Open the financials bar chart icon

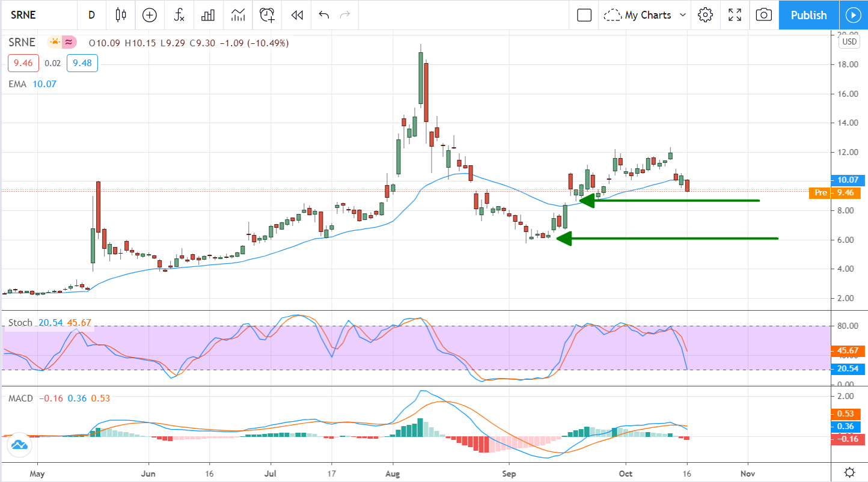point(208,15)
